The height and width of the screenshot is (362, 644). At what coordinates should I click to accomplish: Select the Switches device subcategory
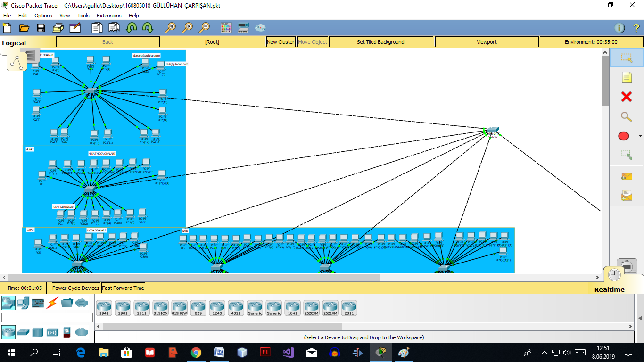23,332
